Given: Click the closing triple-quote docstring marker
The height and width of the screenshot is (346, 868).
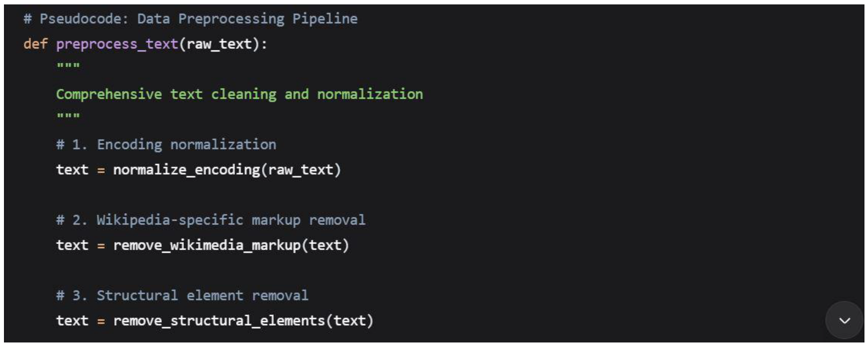Looking at the screenshot, I should [68, 117].
